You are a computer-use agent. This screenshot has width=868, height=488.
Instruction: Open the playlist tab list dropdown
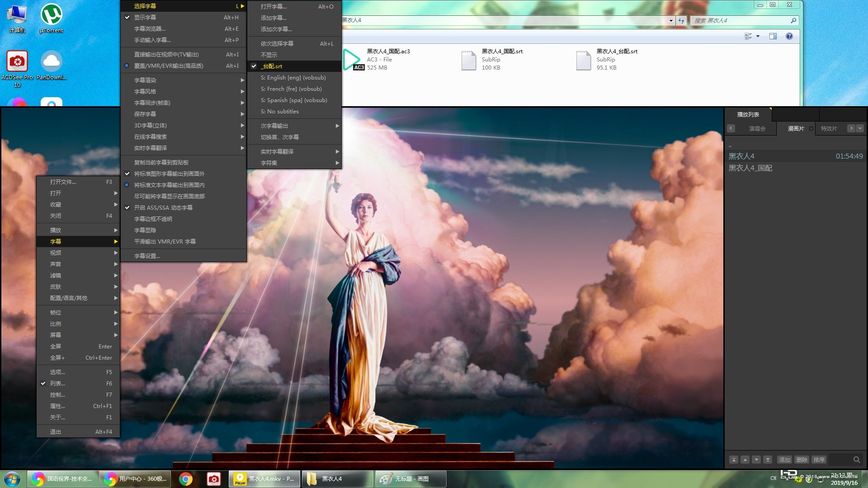click(860, 128)
